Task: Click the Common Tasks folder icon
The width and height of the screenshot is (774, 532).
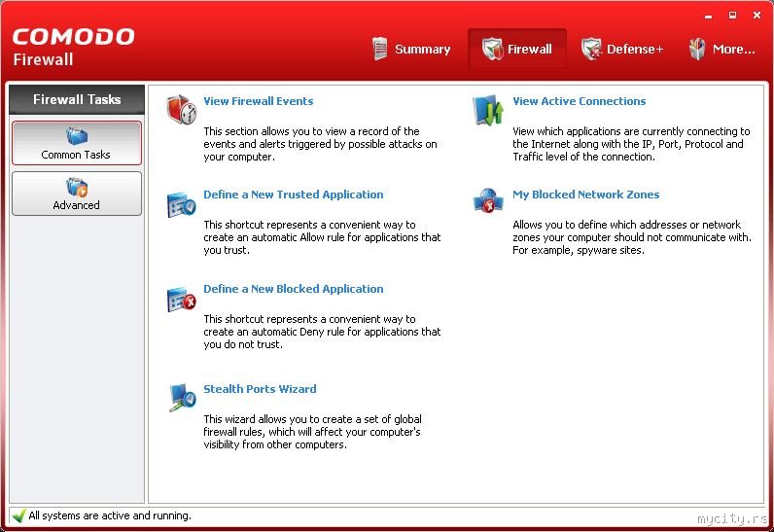Action: pyautogui.click(x=77, y=136)
